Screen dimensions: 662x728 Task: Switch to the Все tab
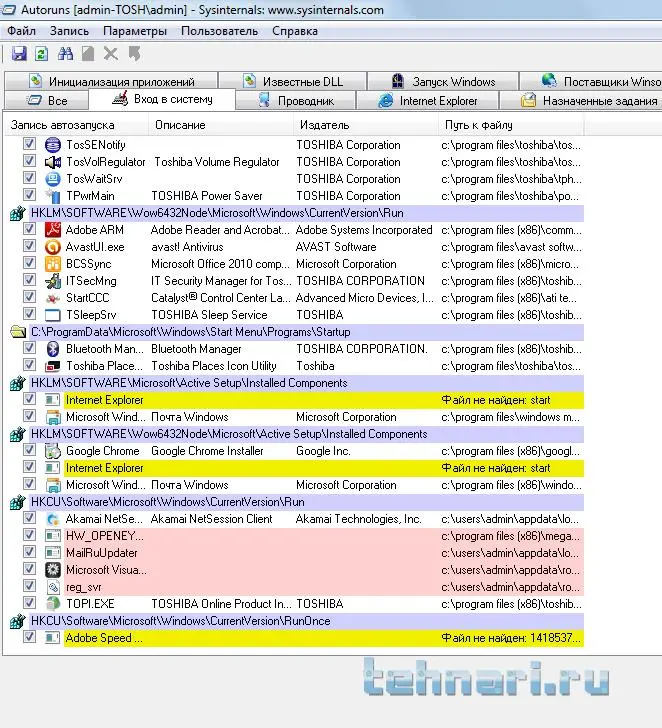[x=46, y=100]
